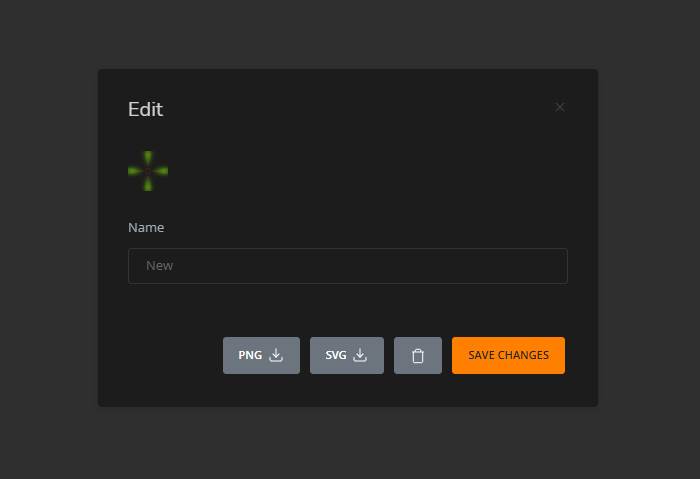Download the crosshair as PNG
The image size is (700, 479).
coord(261,355)
